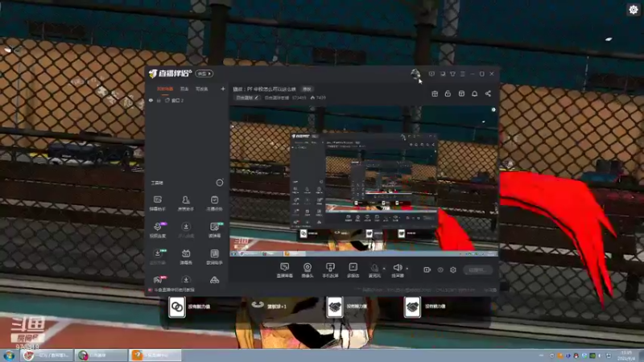Click the share icon above preview
Image resolution: width=644 pixels, height=362 pixels.
point(488,93)
